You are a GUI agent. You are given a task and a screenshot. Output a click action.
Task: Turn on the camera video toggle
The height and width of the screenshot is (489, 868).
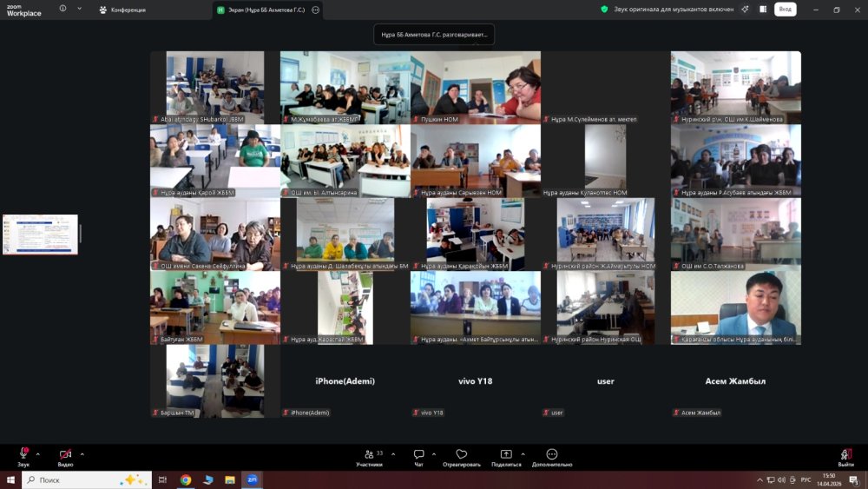tap(65, 454)
